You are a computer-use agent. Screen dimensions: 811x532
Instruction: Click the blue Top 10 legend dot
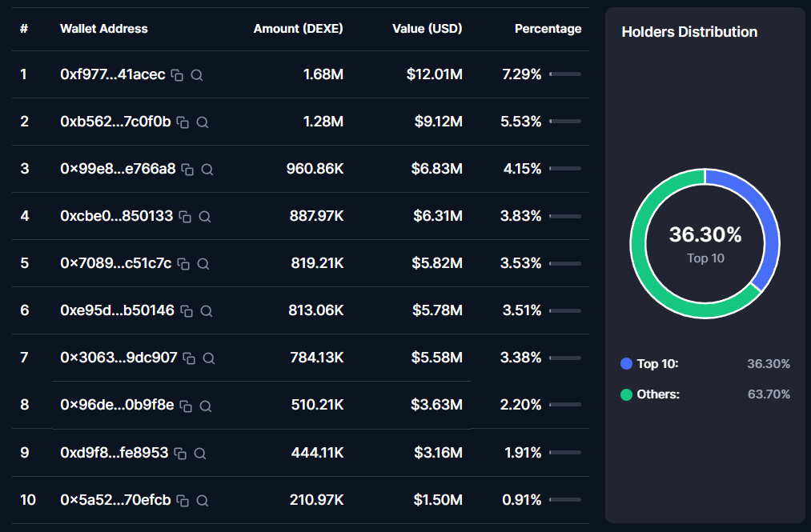click(626, 364)
